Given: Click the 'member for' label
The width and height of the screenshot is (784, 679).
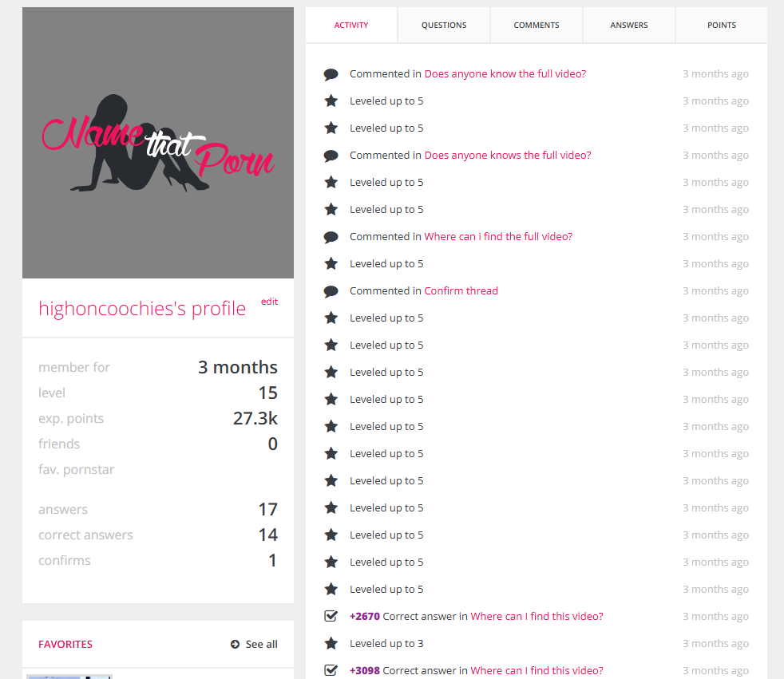Looking at the screenshot, I should 74,367.
